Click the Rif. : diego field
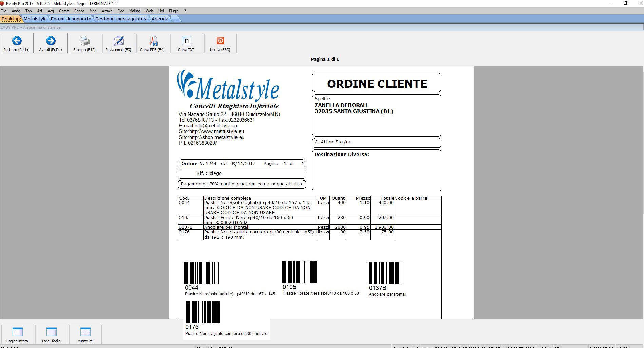 click(242, 173)
